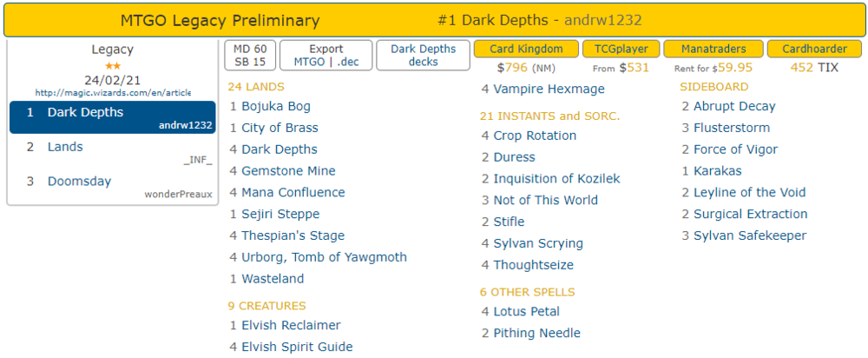The width and height of the screenshot is (868, 358).
Task: Click Leyline of the Void sideboard card
Action: (x=750, y=192)
